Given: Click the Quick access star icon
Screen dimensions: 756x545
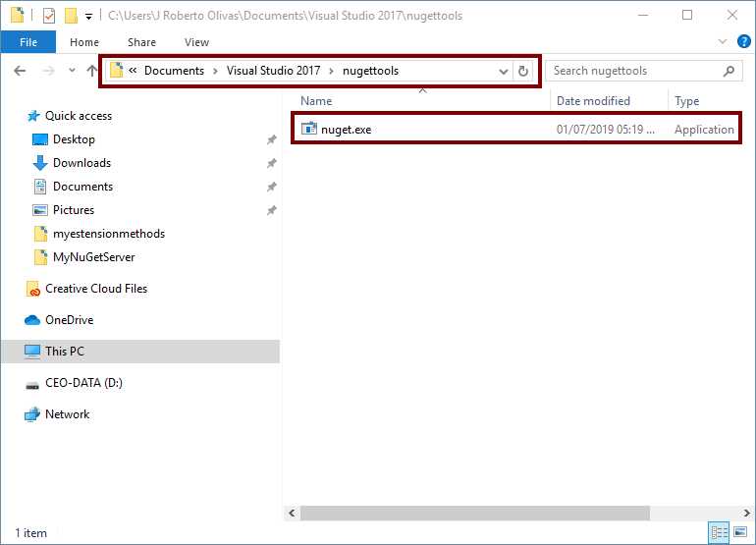Looking at the screenshot, I should coord(33,116).
